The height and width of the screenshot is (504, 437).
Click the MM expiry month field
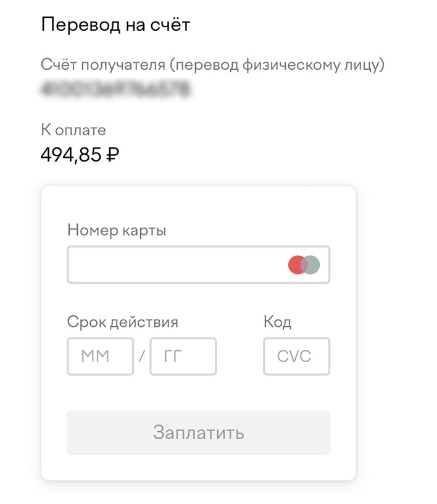(100, 356)
